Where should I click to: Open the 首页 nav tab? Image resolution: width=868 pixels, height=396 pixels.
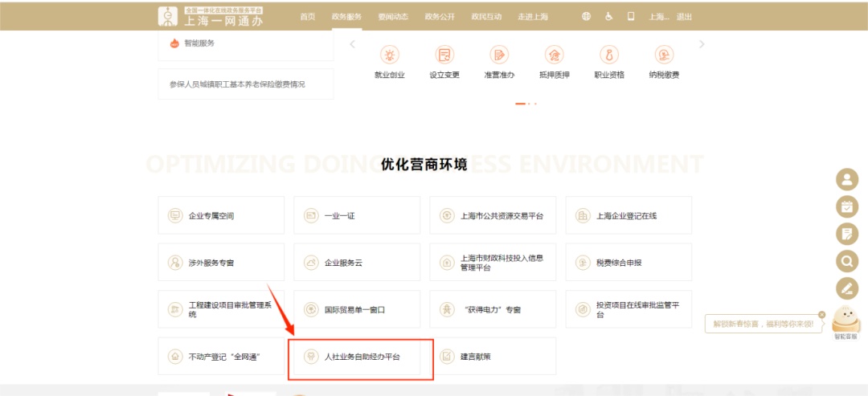pos(308,17)
